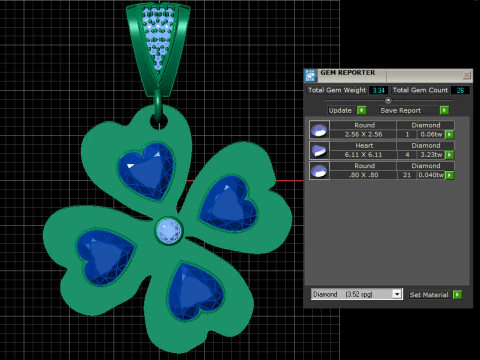Click the Gem Reporter panel icon
Viewport: 480px width, 360px height.
310,76
